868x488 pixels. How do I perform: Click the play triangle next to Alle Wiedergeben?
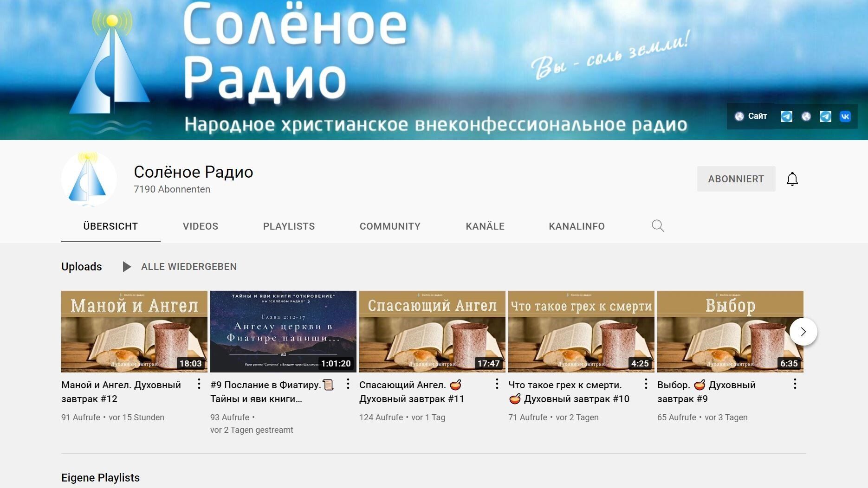[x=126, y=267]
